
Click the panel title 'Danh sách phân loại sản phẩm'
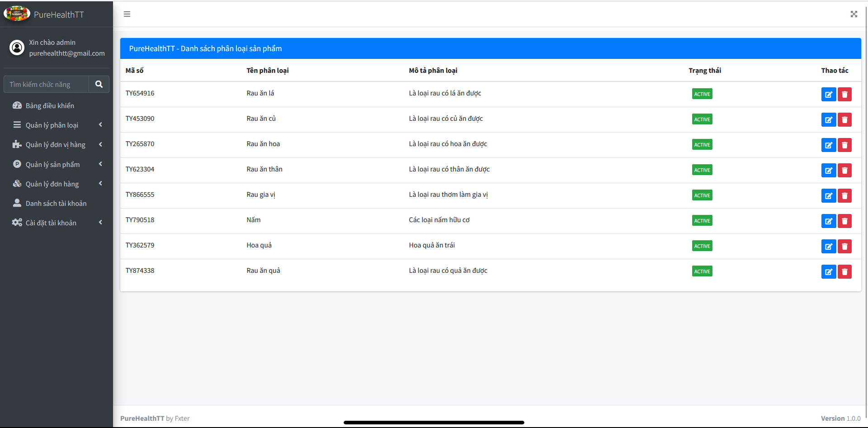point(231,48)
